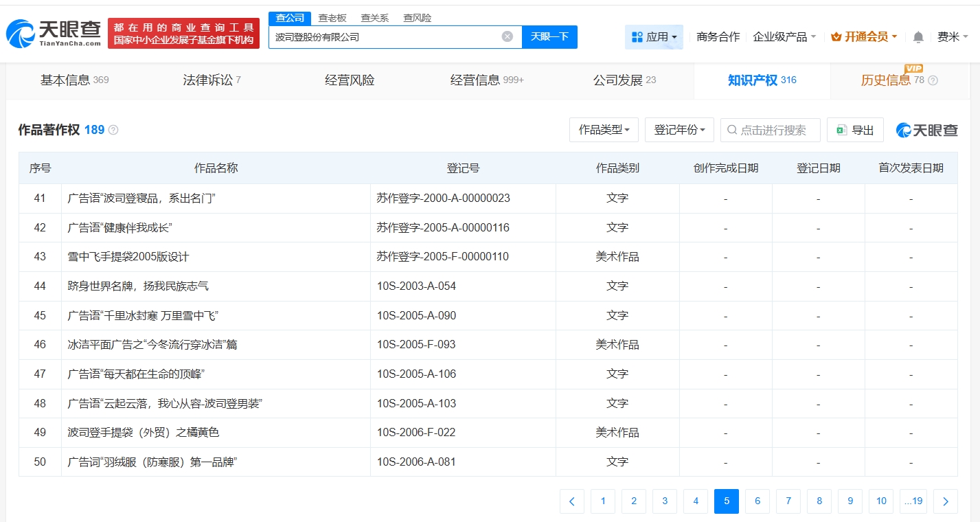Switch to 经营信息 tab
The image size is (980, 522).
[486, 80]
